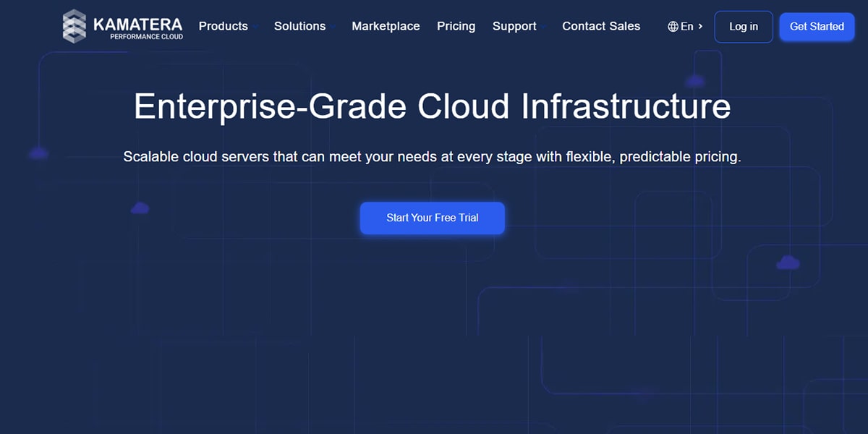Image resolution: width=868 pixels, height=434 pixels.
Task: Click the arrow next to En language
Action: pyautogui.click(x=700, y=27)
